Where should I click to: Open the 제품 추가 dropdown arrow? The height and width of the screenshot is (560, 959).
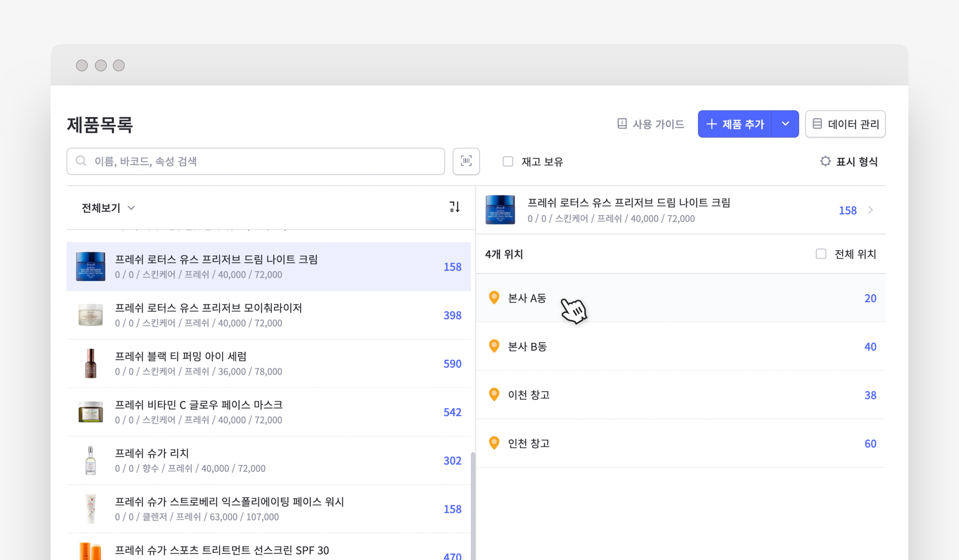(785, 124)
